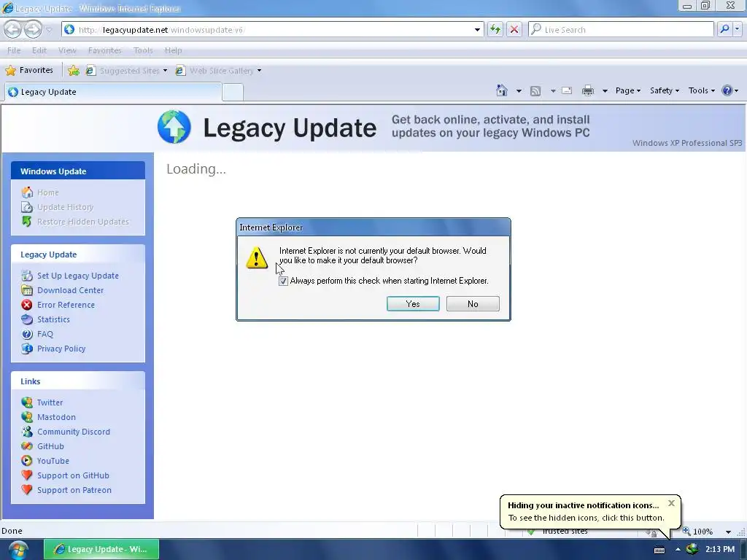Open the Page command bar menu
Image resolution: width=747 pixels, height=560 pixels.
point(628,90)
